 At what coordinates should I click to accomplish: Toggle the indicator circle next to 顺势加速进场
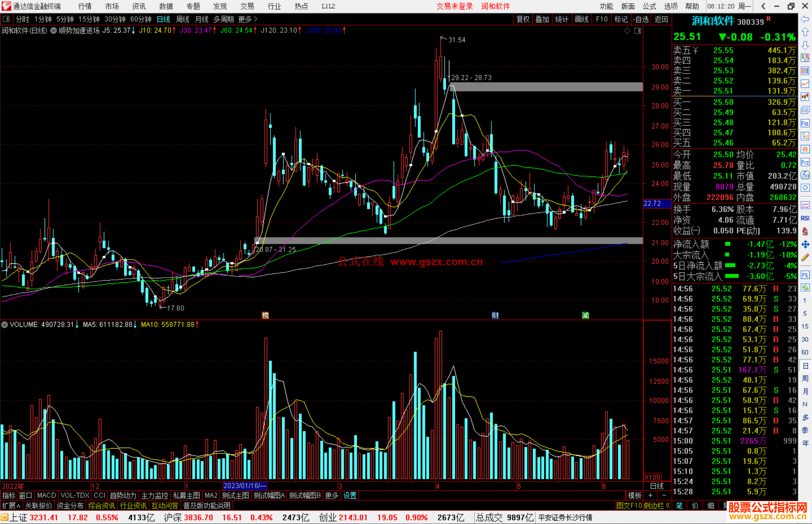point(53,30)
